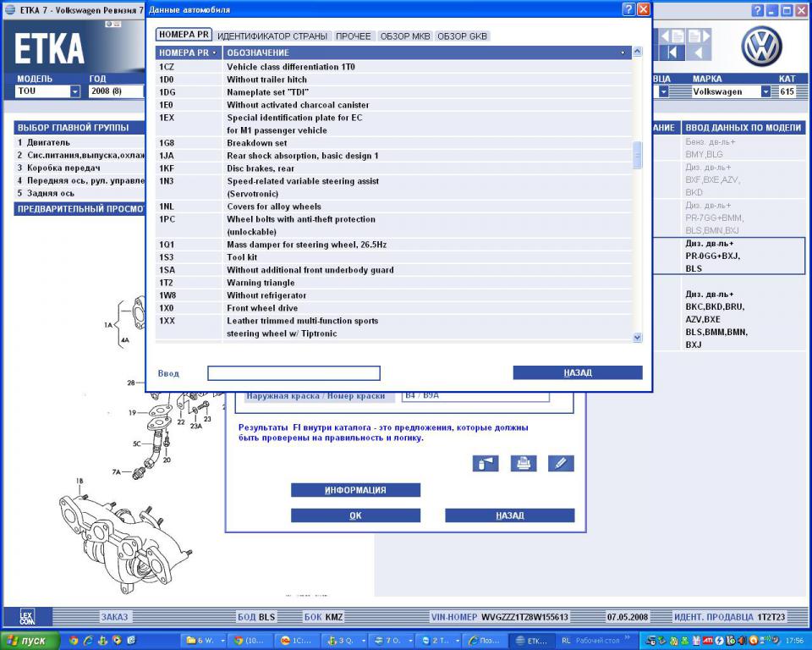Click the single back arrow icon in ETKA header
The height and width of the screenshot is (650, 812).
[699, 52]
